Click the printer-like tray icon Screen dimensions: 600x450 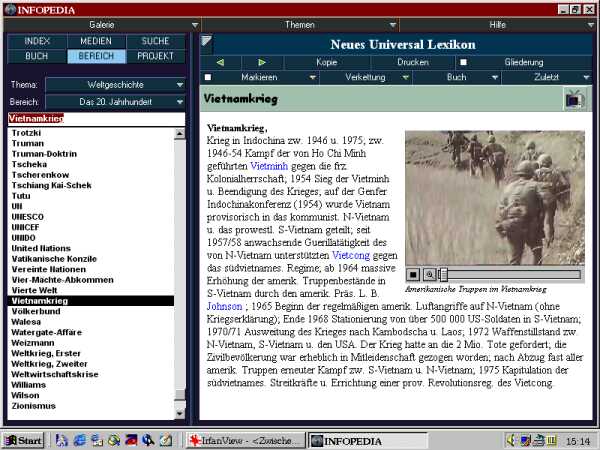(539, 440)
